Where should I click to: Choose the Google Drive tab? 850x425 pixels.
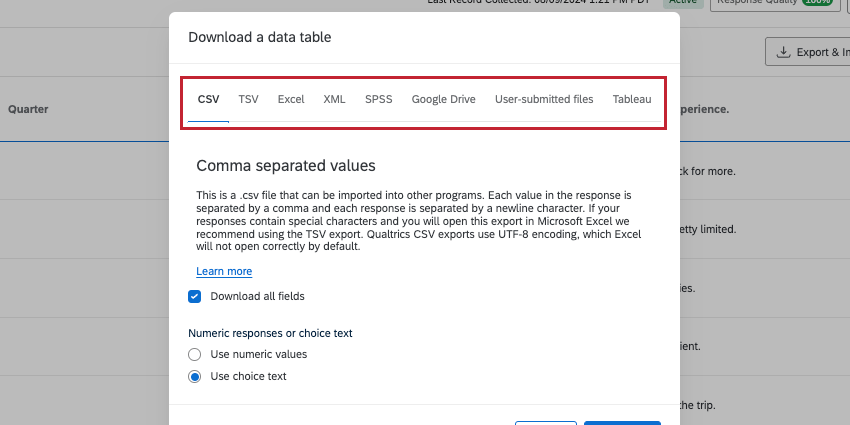coord(443,99)
